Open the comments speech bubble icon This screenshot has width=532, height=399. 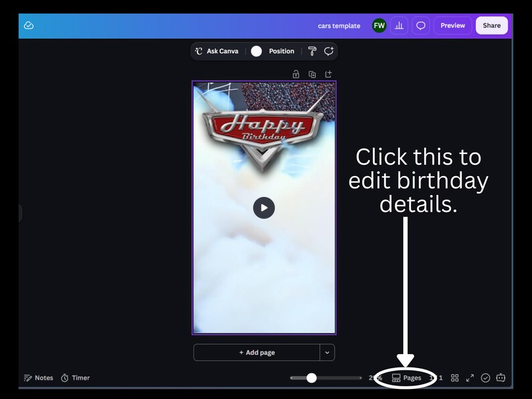tap(421, 25)
